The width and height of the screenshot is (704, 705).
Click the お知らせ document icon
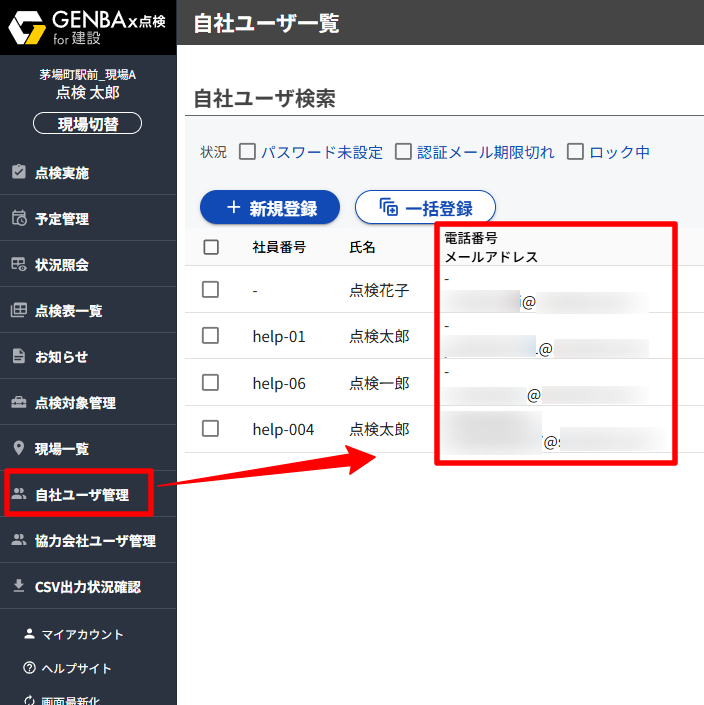(18, 357)
